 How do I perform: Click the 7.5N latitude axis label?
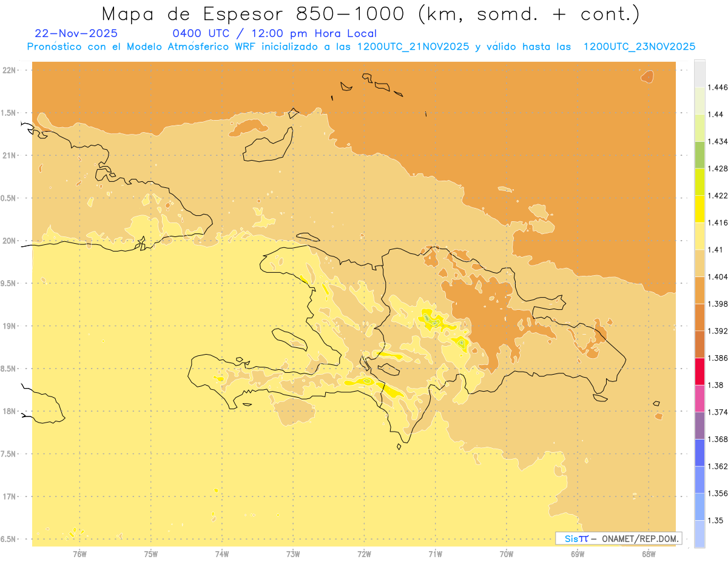tap(8, 454)
